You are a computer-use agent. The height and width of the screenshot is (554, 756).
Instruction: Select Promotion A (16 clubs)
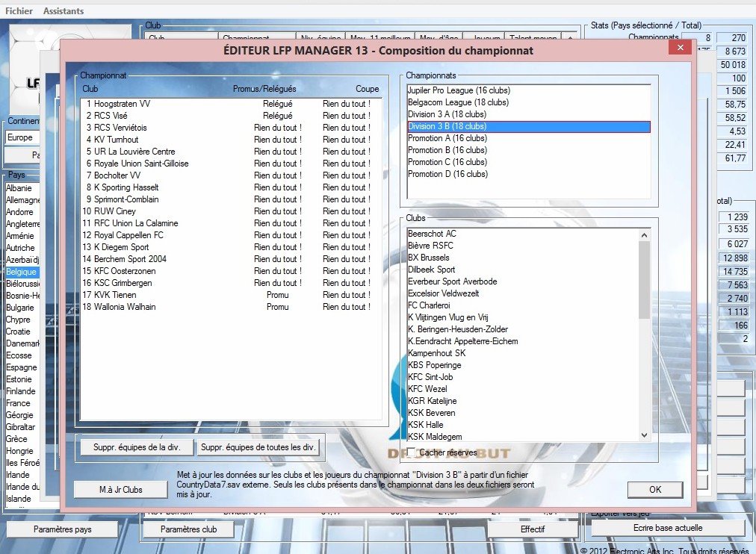pos(529,138)
